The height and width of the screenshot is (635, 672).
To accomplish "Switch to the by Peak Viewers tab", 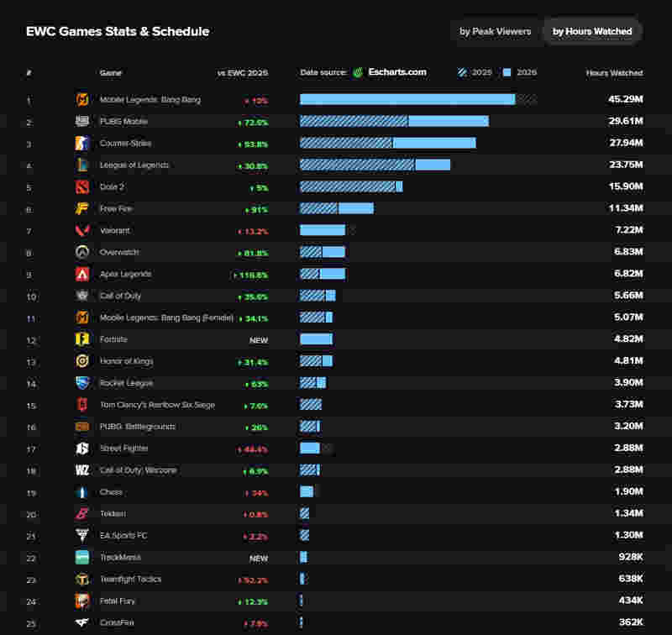I will click(x=495, y=31).
